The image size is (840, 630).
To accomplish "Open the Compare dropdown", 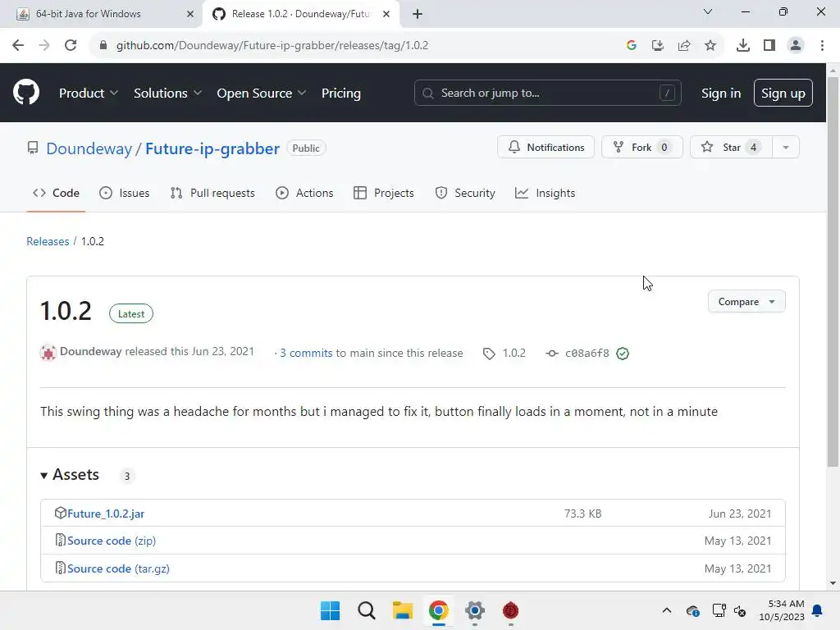I will 746,302.
